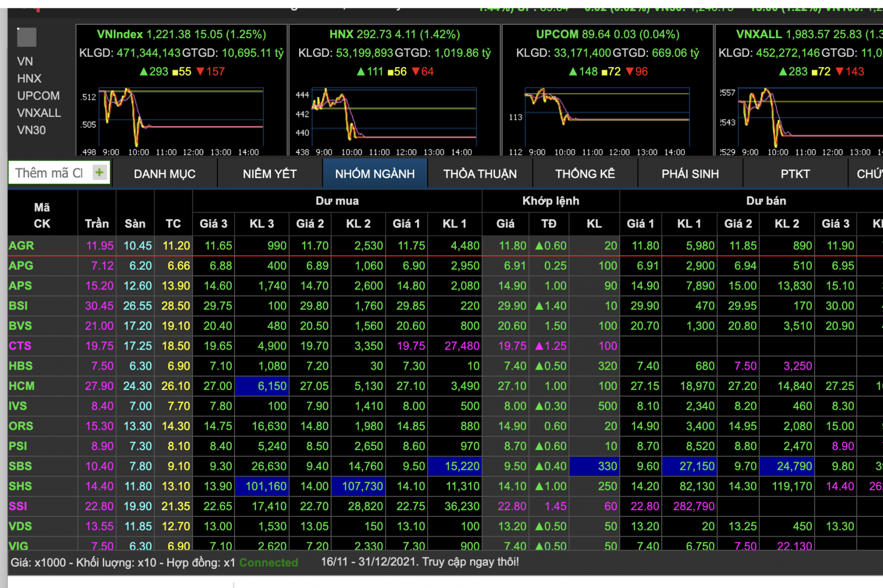This screenshot has height=588, width=883.
Task: Open stock symbol ORS
Action: coord(21,426)
